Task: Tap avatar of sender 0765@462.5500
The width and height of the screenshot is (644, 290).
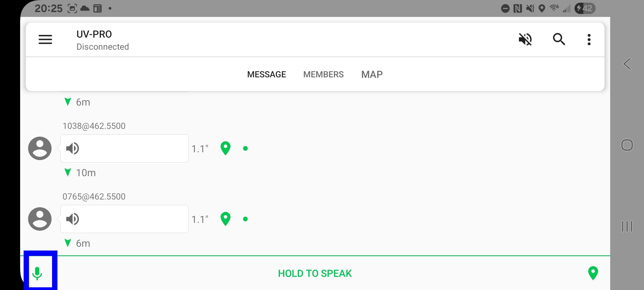Action: click(40, 219)
